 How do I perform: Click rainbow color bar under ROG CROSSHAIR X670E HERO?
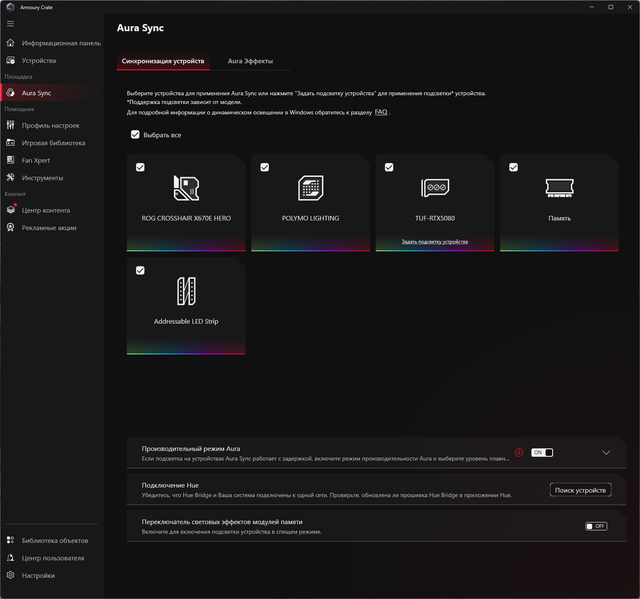pos(186,250)
